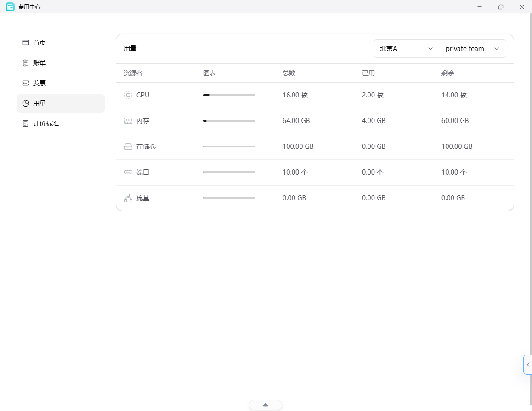
Task: Click the 端口 usage progress bar
Action: click(229, 172)
